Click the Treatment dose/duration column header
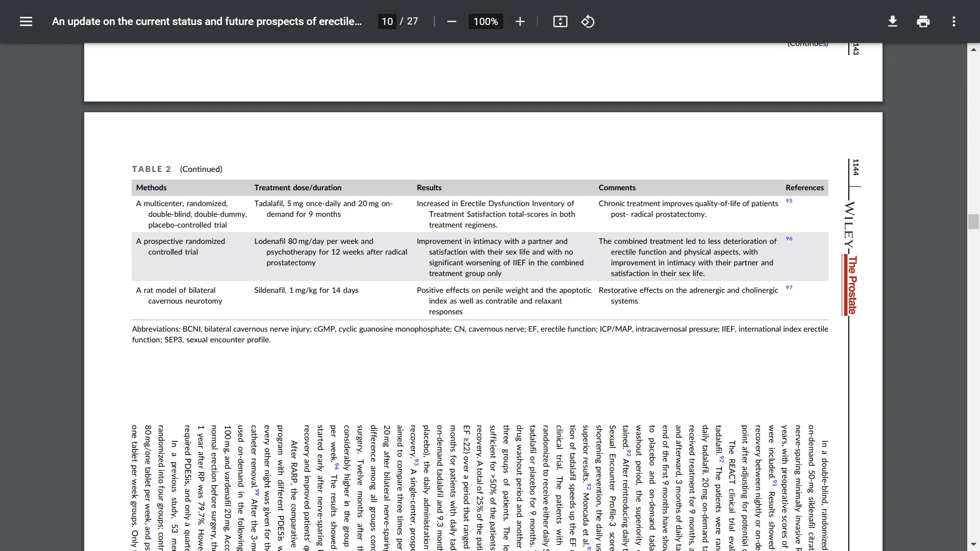 click(298, 188)
